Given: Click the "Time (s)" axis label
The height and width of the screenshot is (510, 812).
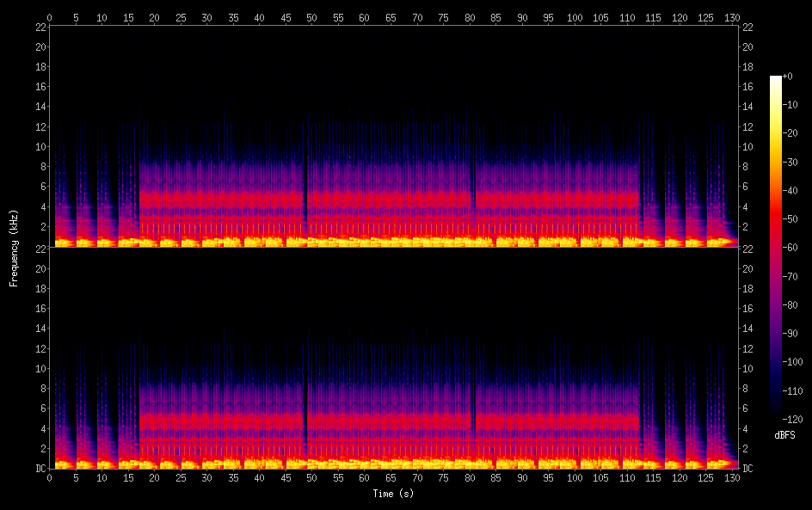Looking at the screenshot, I should click(x=391, y=494).
